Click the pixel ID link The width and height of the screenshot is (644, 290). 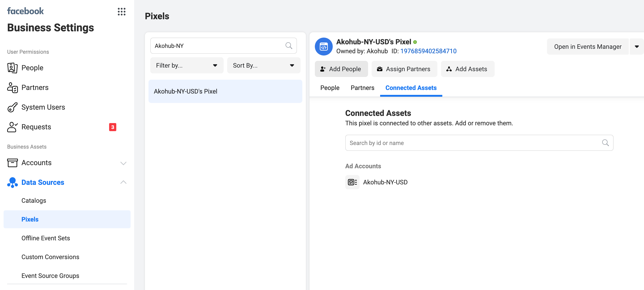click(x=428, y=51)
